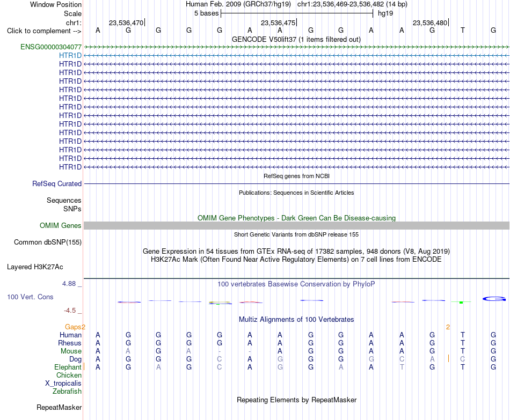510x420 pixels.
Task: Select the light blue HTR1D label
Action: [70, 56]
